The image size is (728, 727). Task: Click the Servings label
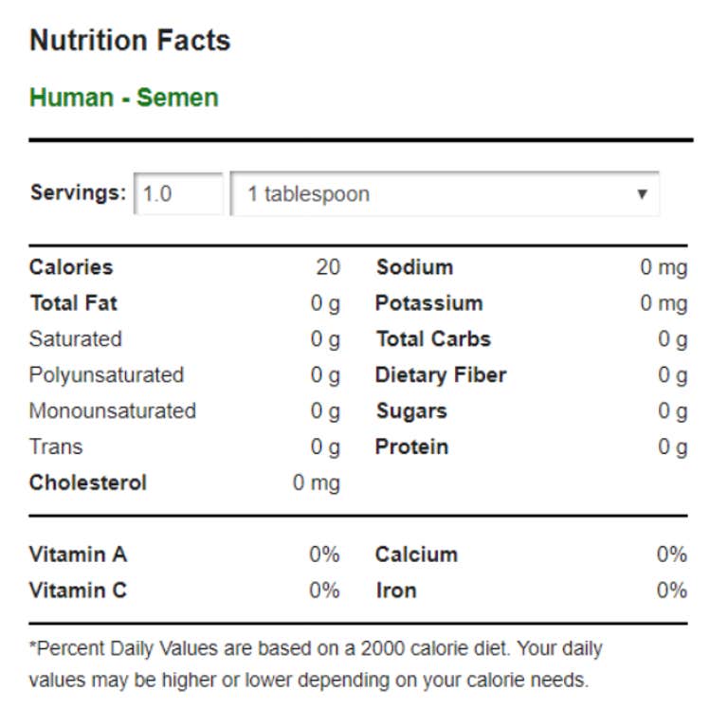point(77,193)
